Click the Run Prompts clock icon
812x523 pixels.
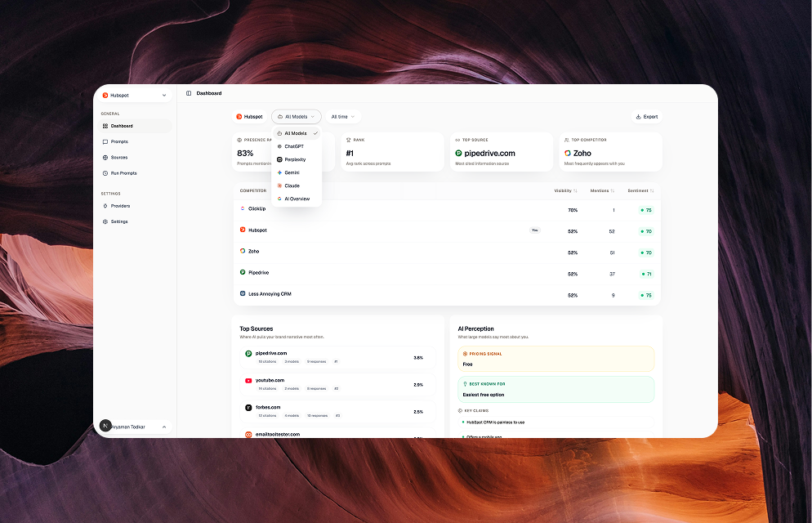pyautogui.click(x=105, y=173)
